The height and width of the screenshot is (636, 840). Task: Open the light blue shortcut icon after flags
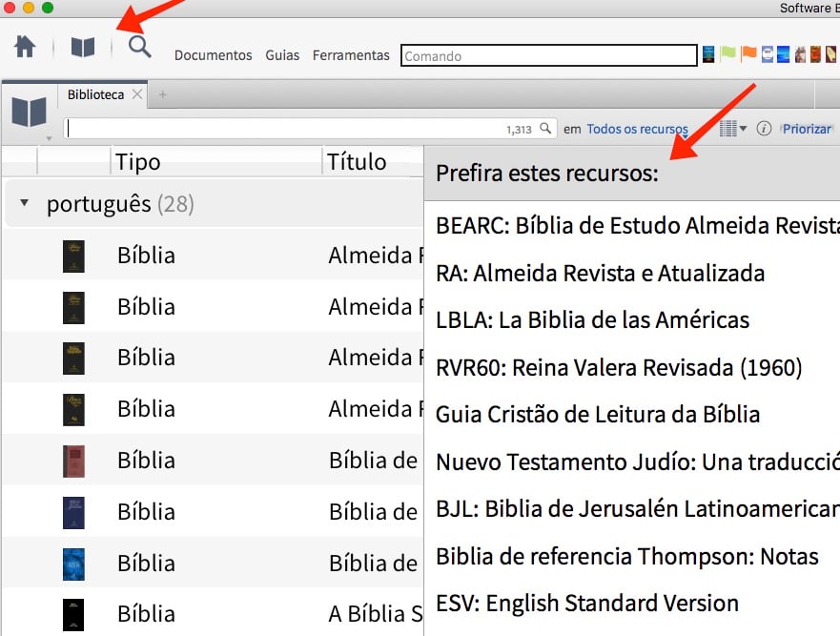click(x=768, y=54)
